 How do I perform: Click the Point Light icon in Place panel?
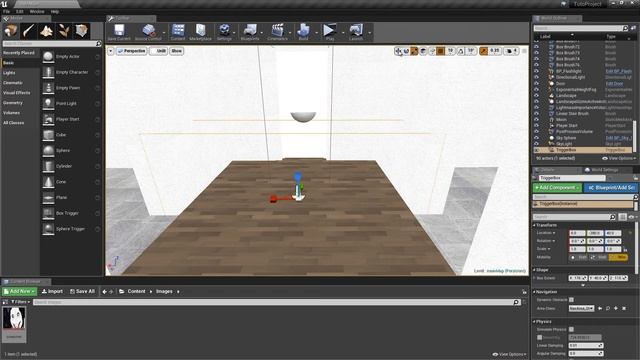[x=48, y=103]
